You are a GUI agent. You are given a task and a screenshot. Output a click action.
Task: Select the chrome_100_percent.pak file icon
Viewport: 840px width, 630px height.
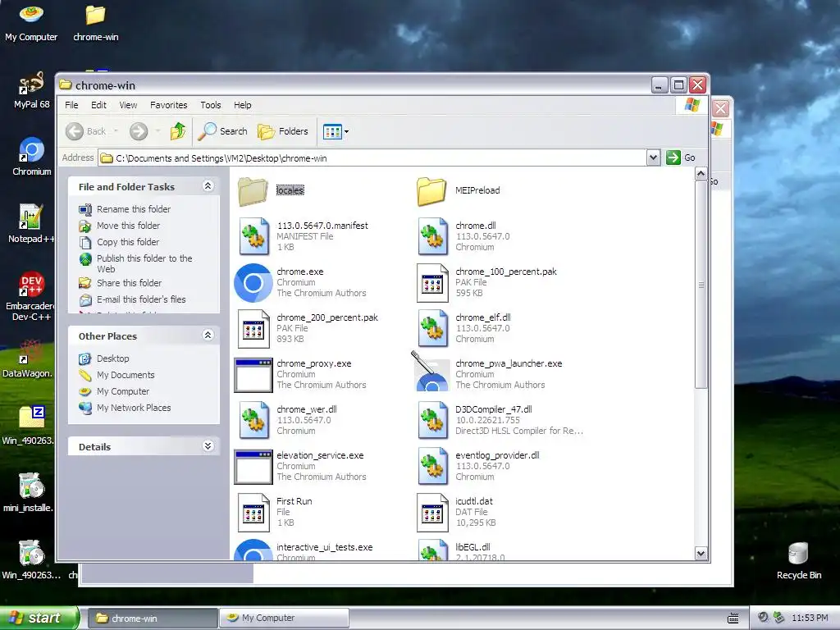[433, 282]
